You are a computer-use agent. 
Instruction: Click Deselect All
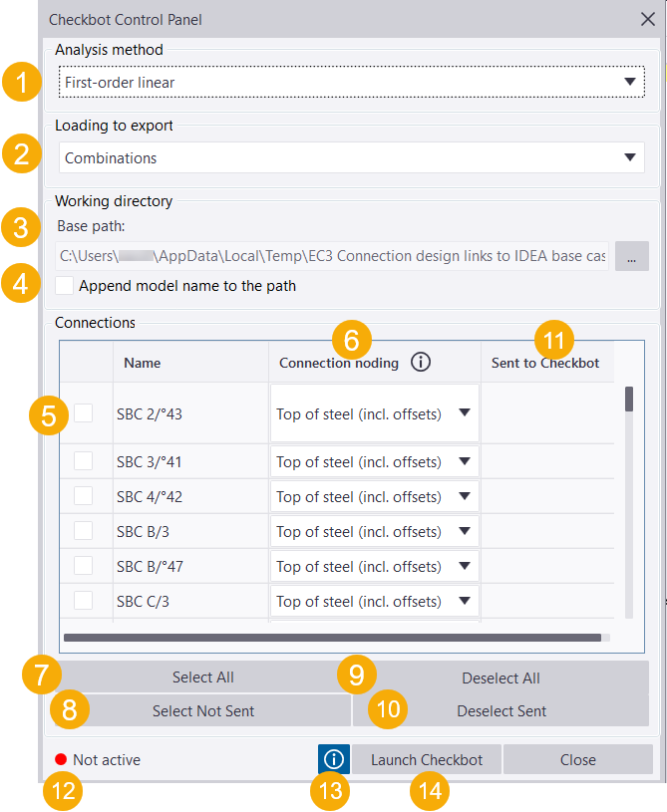coord(501,677)
